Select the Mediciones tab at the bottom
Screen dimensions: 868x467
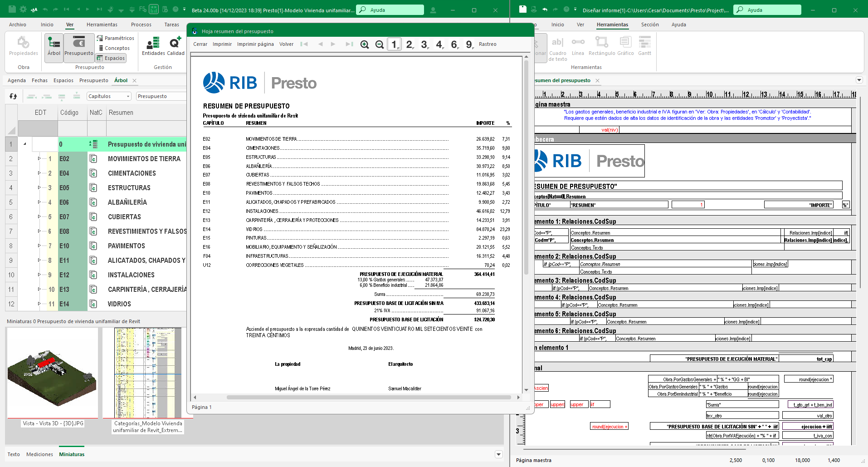click(x=40, y=454)
